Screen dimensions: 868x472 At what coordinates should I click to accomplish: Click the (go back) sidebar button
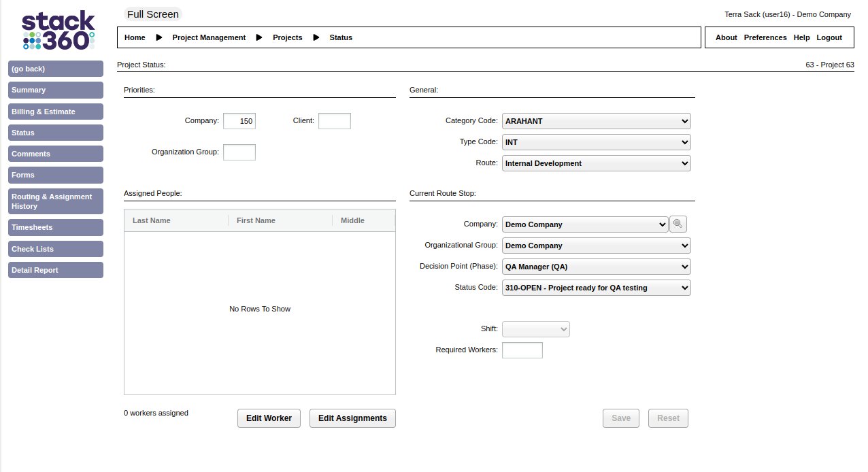coord(56,69)
